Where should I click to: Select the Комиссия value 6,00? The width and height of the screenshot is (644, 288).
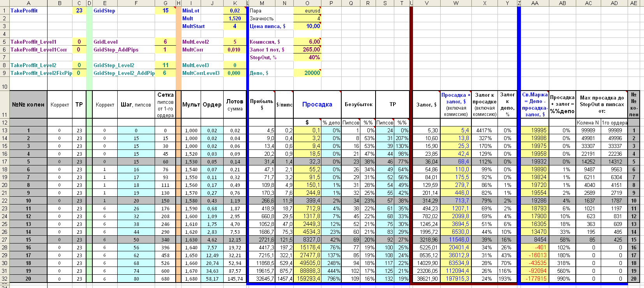point(307,42)
